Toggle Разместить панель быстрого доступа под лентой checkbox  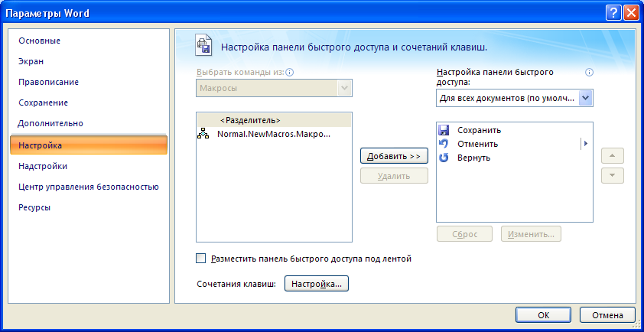[x=201, y=259]
